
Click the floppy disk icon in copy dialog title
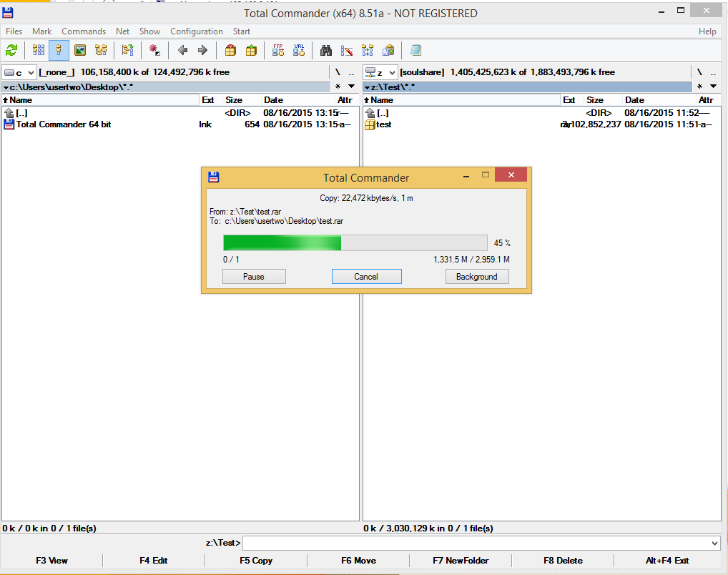(214, 177)
